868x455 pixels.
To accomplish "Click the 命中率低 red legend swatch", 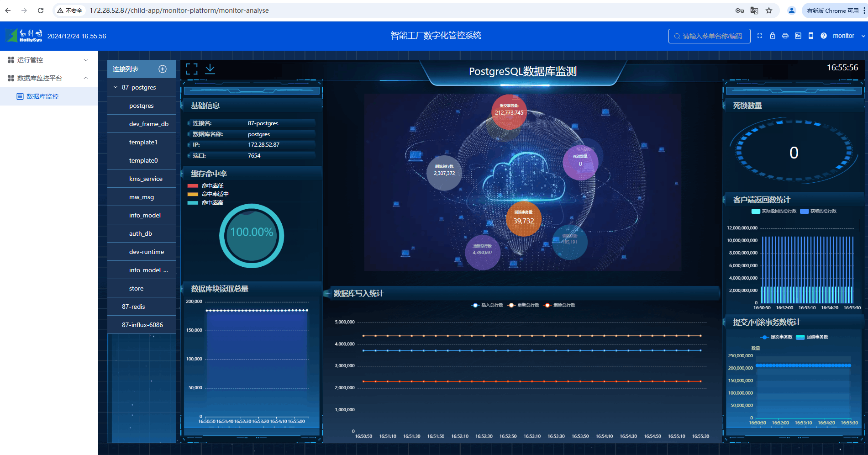I will pos(193,186).
